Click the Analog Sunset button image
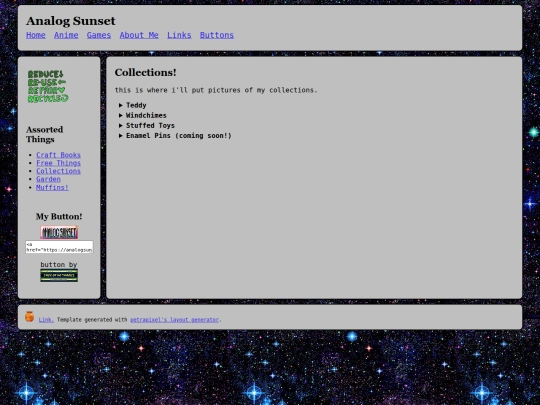 click(59, 232)
